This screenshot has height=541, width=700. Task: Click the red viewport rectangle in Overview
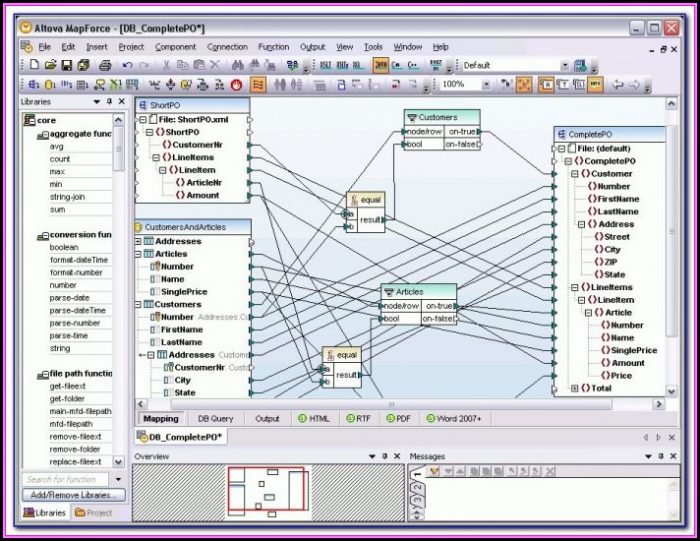click(266, 488)
